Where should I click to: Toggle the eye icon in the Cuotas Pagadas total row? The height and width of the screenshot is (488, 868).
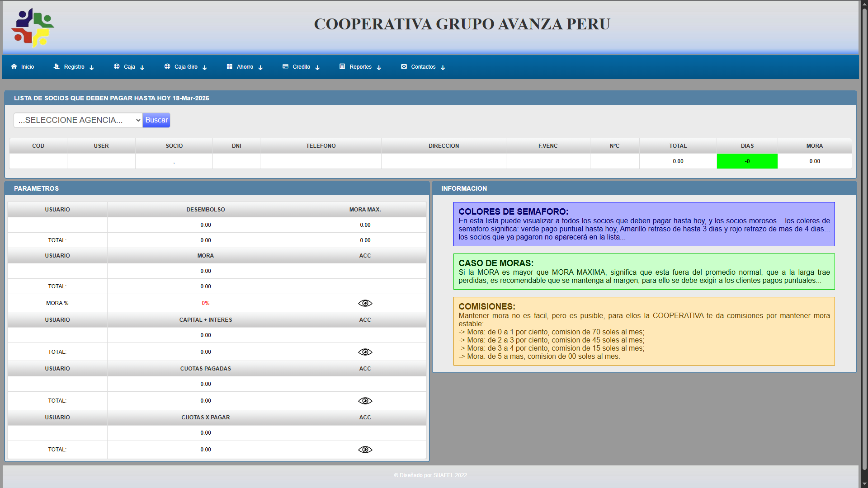pyautogui.click(x=365, y=401)
